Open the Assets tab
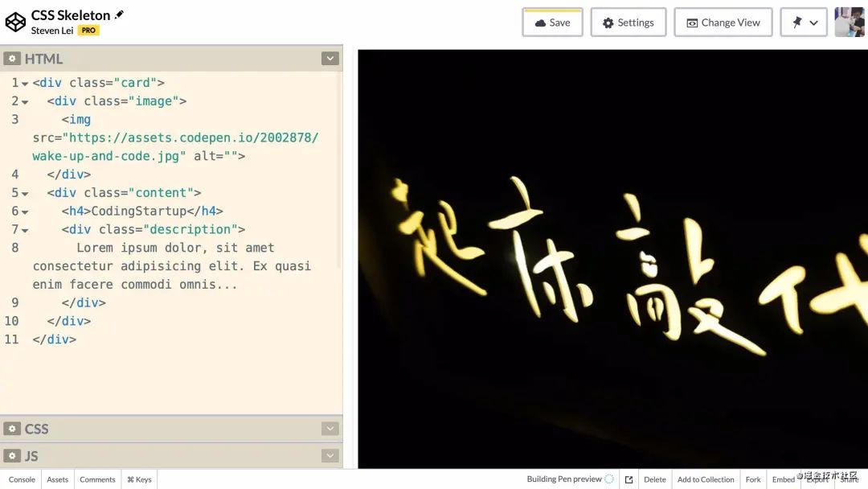 coord(57,479)
